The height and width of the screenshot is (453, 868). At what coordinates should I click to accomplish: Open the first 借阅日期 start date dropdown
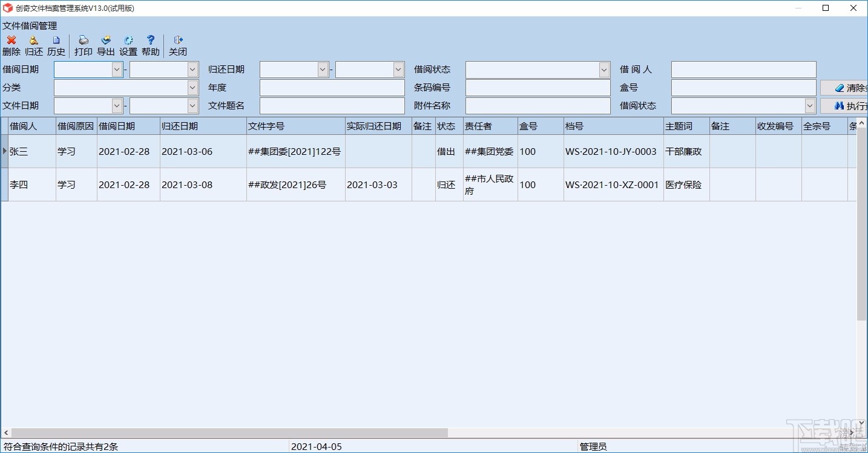click(x=117, y=69)
